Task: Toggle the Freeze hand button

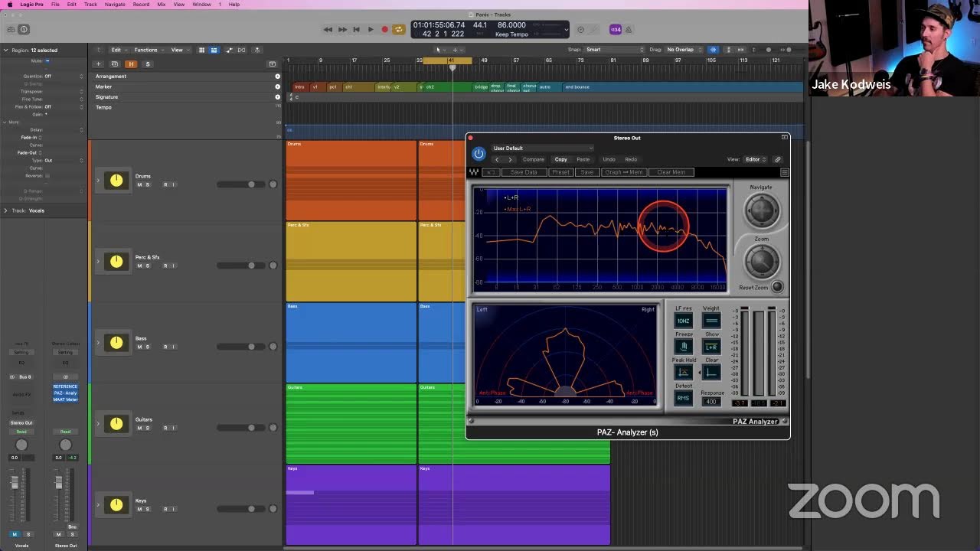Action: [683, 347]
